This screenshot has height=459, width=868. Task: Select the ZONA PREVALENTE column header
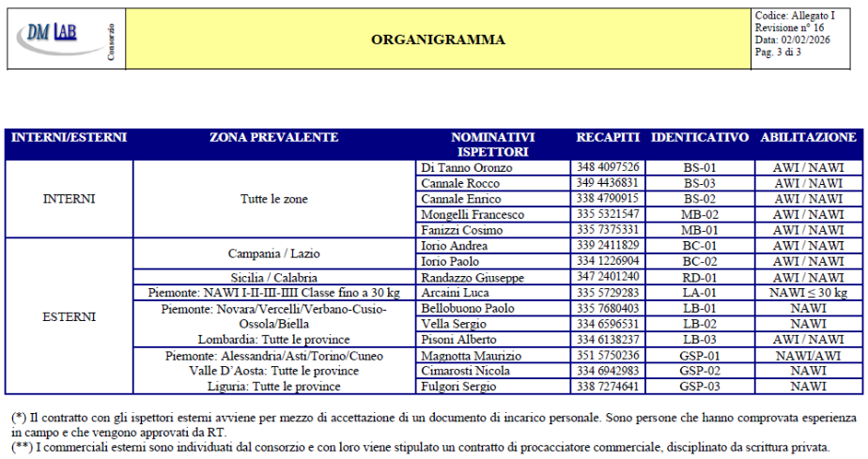pos(273,138)
